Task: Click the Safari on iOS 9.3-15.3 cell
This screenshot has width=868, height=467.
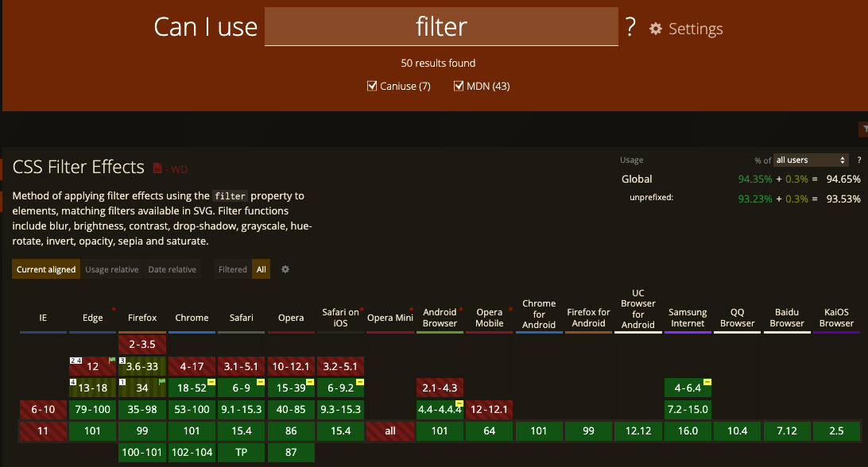Action: [340, 410]
